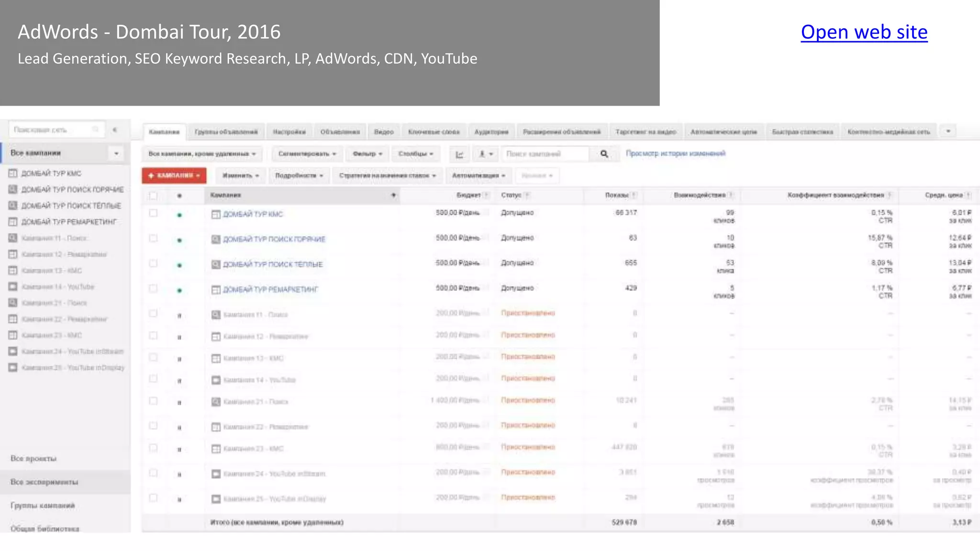
Task: Open ДОМБАЙ ТУР ПОИСК ТЁПЛЫЕ campaign link in table
Action: [273, 264]
